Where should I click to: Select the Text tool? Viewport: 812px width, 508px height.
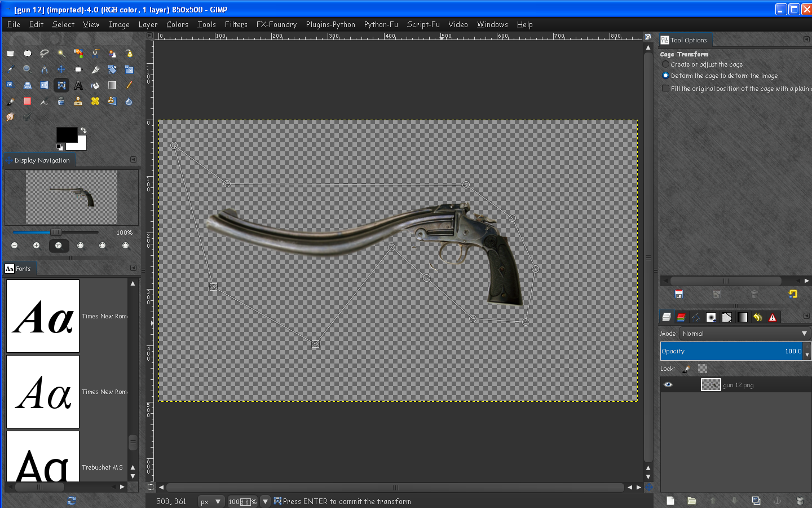[x=77, y=85]
